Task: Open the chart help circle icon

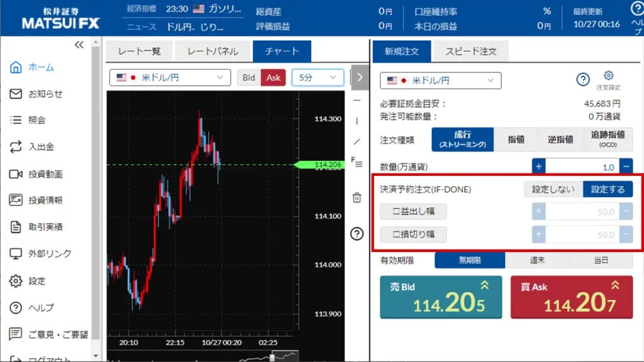Action: click(x=357, y=234)
